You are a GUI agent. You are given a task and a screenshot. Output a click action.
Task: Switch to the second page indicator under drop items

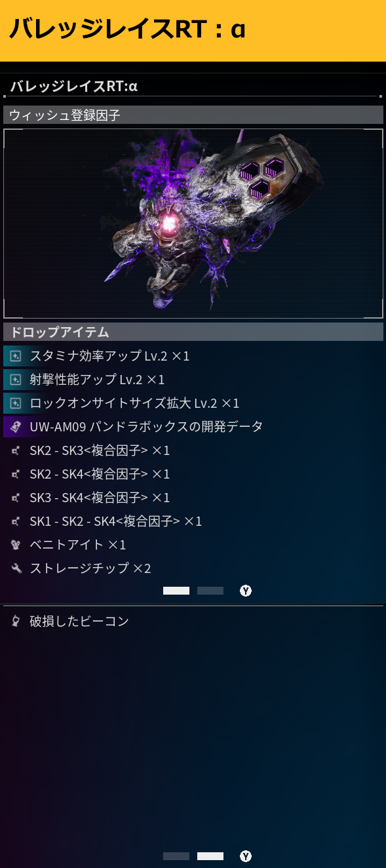tap(210, 591)
